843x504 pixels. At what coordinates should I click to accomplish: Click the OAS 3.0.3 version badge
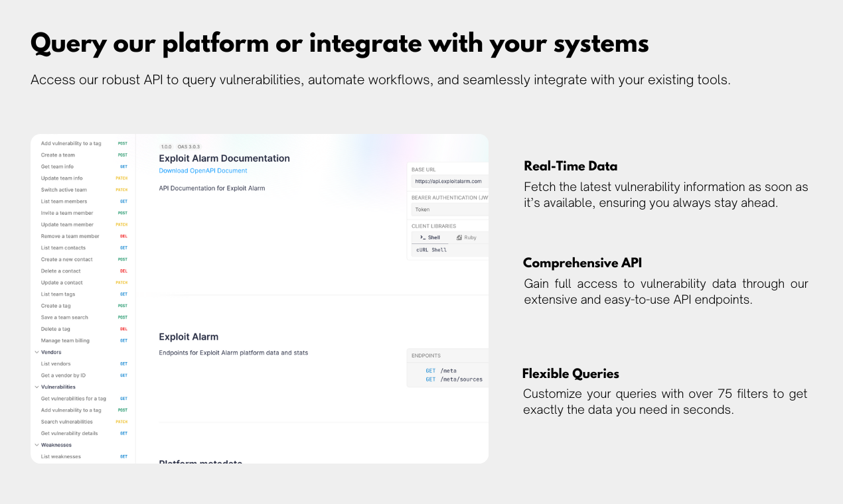pyautogui.click(x=189, y=147)
